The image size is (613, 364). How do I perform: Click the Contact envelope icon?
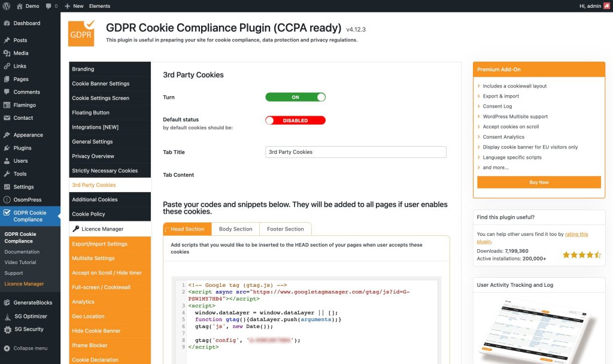click(7, 118)
